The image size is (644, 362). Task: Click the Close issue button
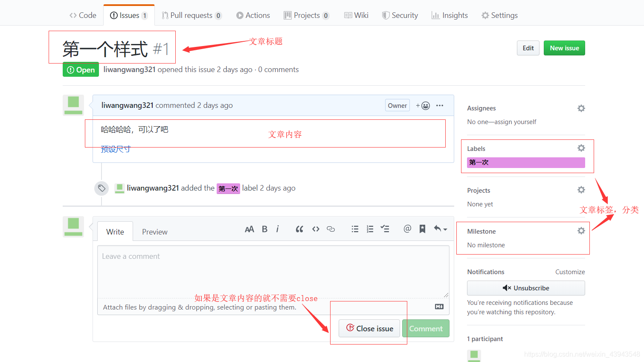pyautogui.click(x=369, y=328)
